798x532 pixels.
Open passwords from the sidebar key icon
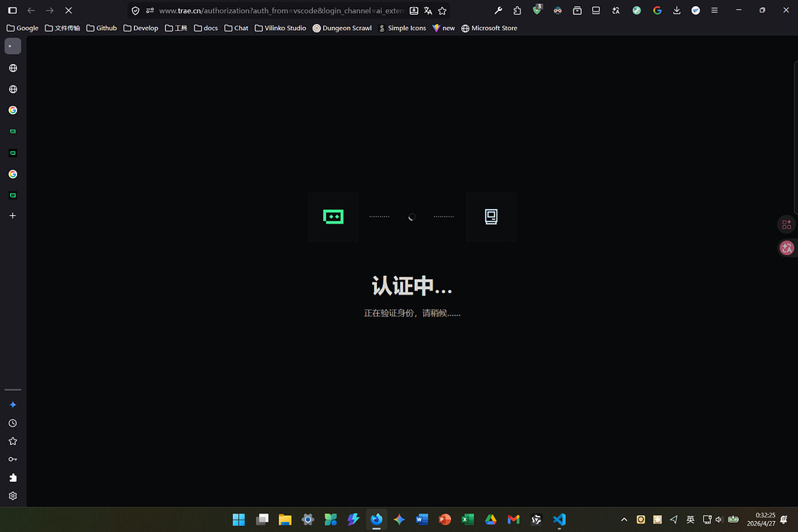pos(13,460)
